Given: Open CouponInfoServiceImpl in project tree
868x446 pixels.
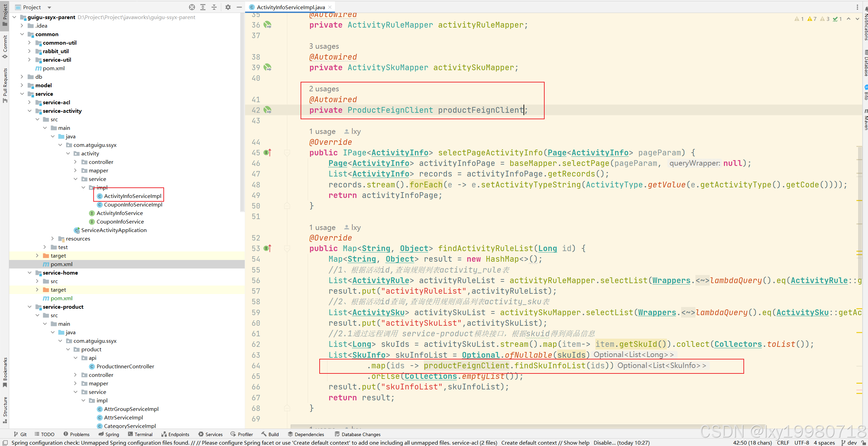Looking at the screenshot, I should point(133,204).
